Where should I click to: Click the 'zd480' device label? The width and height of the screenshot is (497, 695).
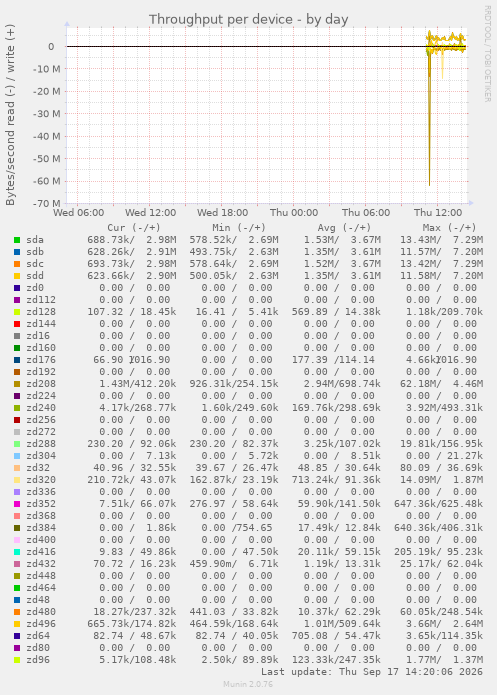(x=41, y=612)
